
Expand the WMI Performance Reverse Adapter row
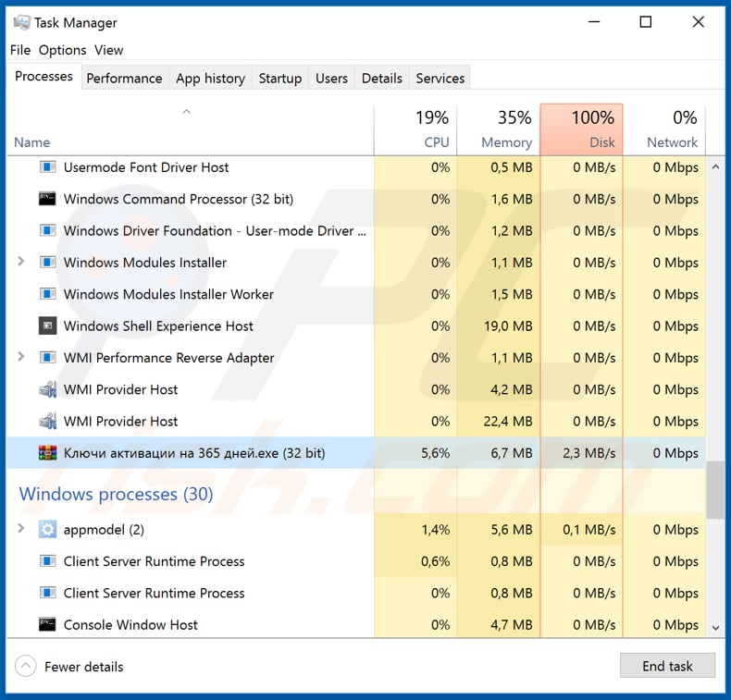click(20, 357)
